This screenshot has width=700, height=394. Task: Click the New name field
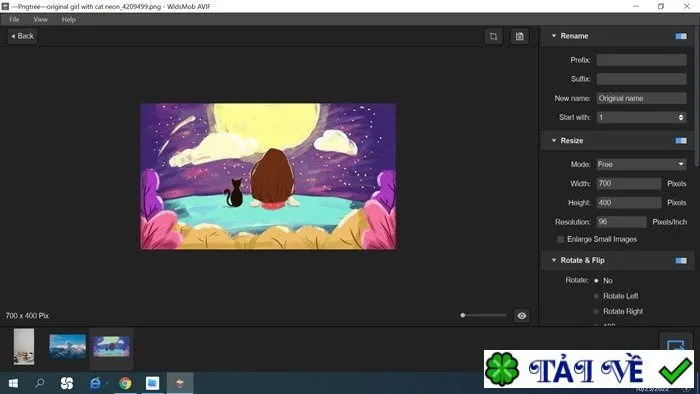pos(642,98)
